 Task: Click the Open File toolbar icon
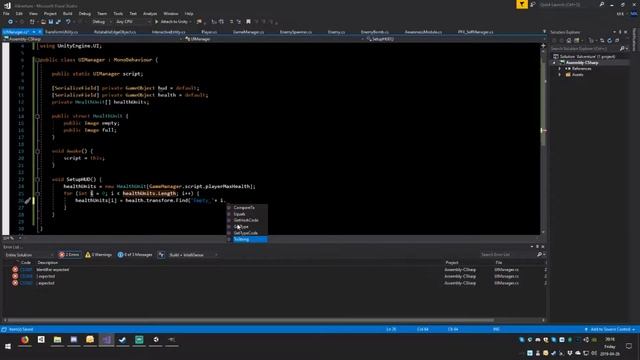click(43, 22)
